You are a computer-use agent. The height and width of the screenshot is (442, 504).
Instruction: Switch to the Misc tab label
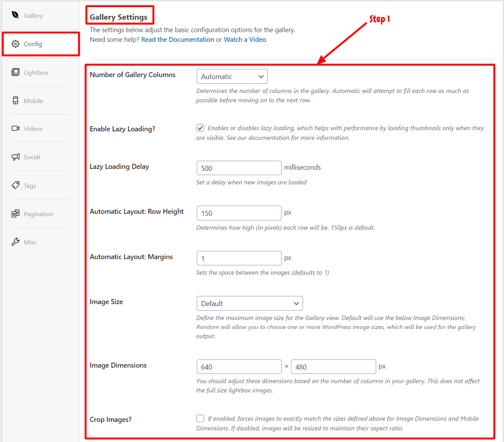pyautogui.click(x=30, y=242)
